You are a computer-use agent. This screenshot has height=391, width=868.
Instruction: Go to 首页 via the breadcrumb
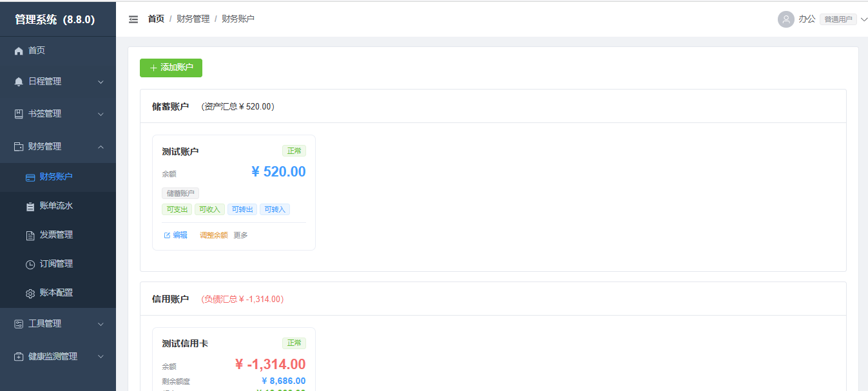tap(156, 19)
